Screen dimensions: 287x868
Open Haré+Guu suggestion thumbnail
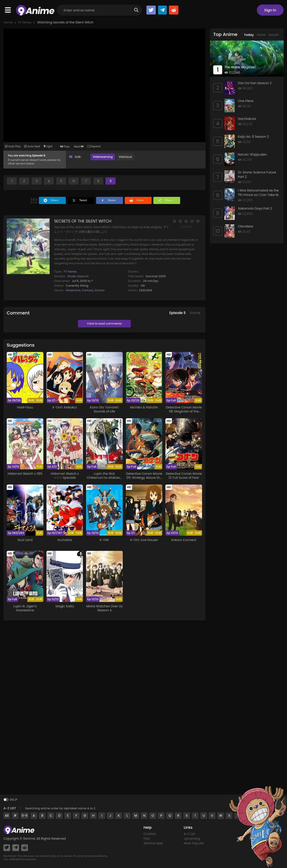point(25,377)
